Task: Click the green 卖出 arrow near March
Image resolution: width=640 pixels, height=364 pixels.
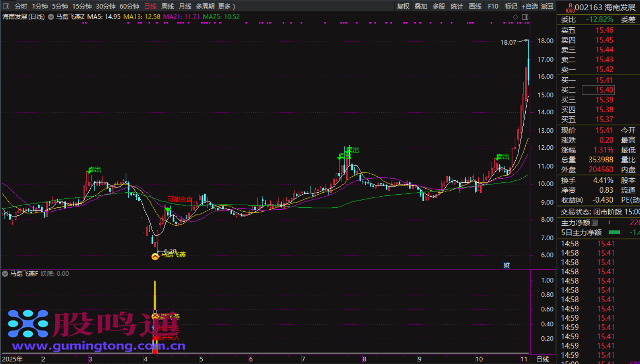Action: 90,170
